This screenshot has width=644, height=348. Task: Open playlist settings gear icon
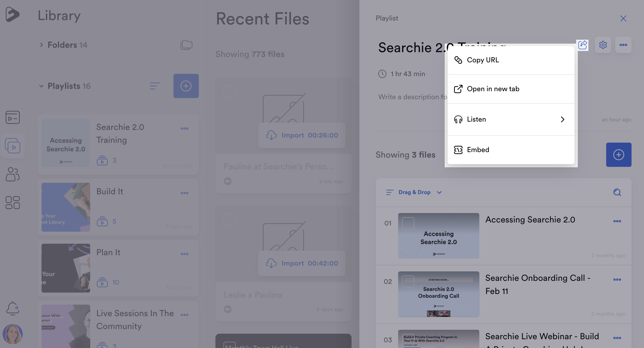click(x=603, y=45)
